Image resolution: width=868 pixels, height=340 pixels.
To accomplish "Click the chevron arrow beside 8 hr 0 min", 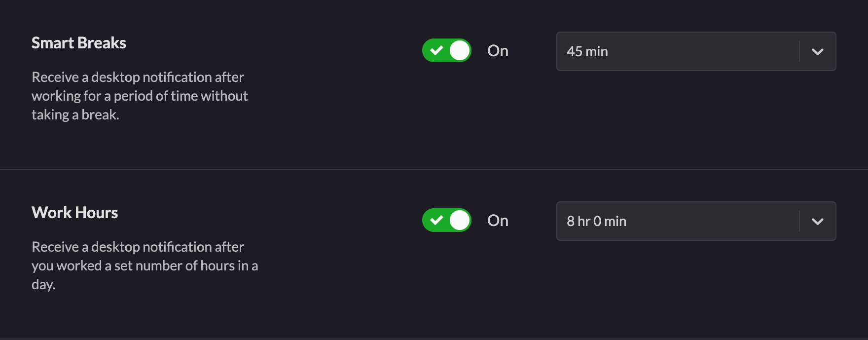I will pyautogui.click(x=817, y=222).
